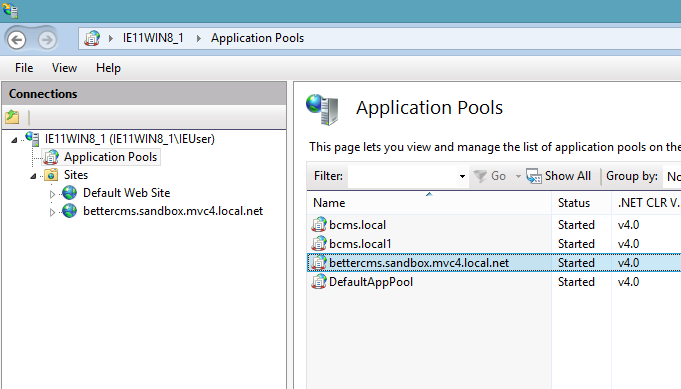Screen dimensions: 681x389
Task: Open the Group by combo box
Action: pyautogui.click(x=672, y=176)
